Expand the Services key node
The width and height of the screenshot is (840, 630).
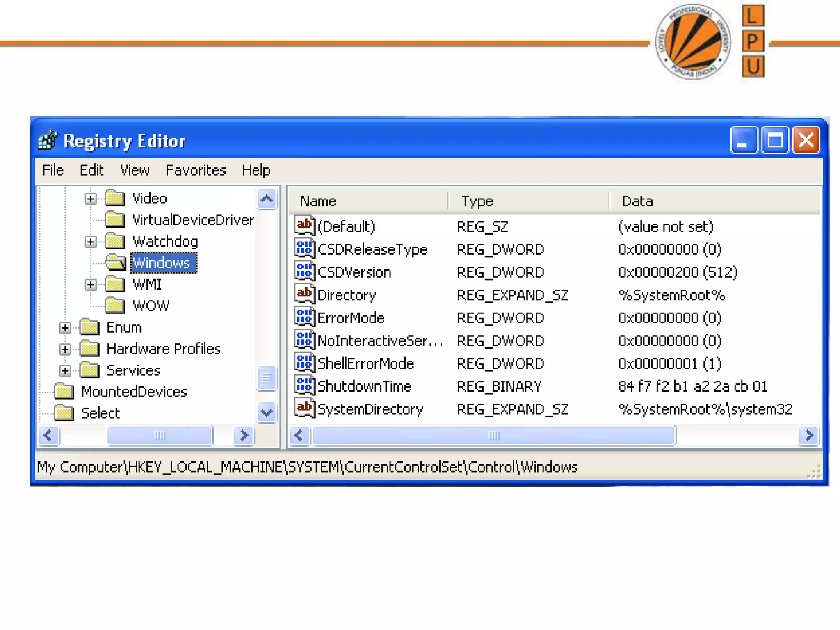coord(65,370)
